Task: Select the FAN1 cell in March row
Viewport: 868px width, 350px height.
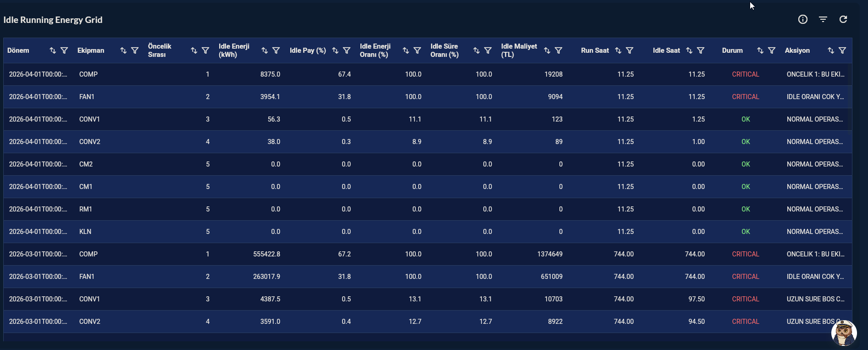Action: click(87, 277)
